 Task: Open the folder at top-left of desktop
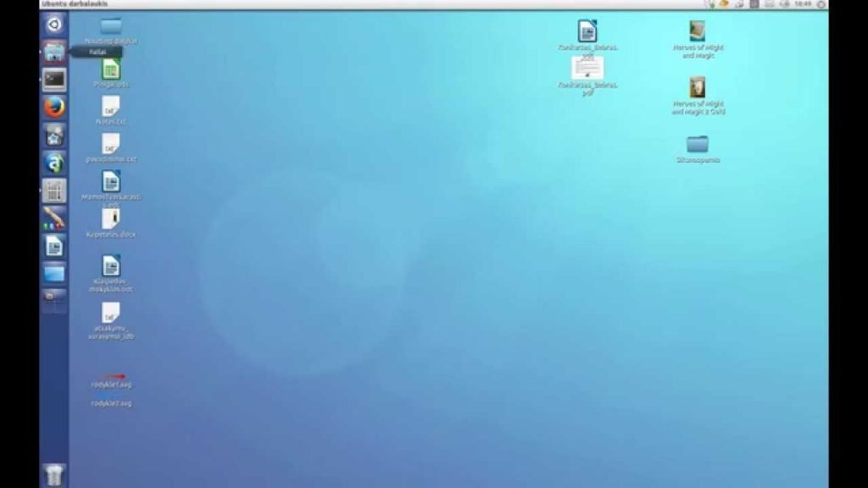click(x=111, y=30)
